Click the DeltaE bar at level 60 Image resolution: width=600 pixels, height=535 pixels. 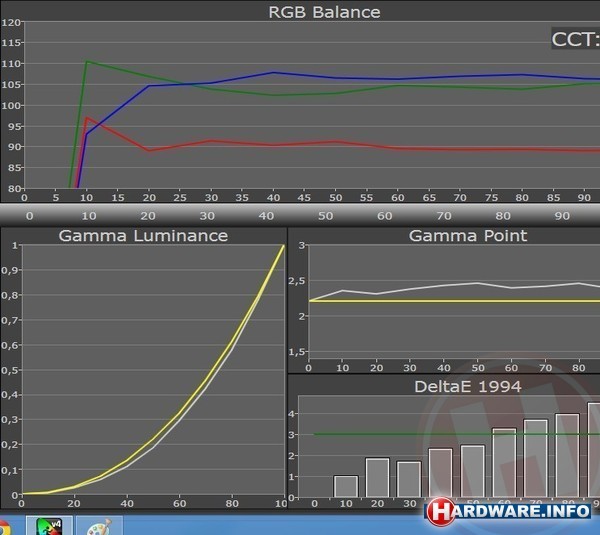pos(504,463)
